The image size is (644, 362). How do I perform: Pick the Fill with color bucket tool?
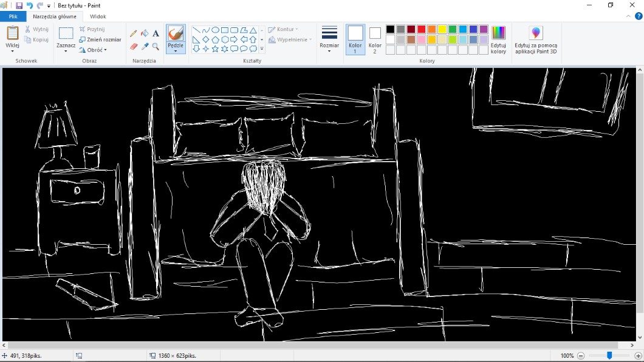tap(145, 33)
